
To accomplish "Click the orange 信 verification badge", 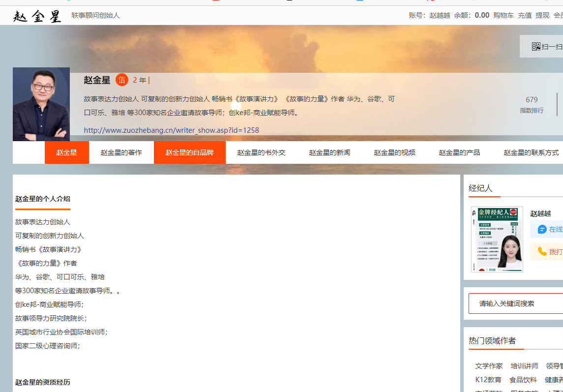I will pos(122,80).
